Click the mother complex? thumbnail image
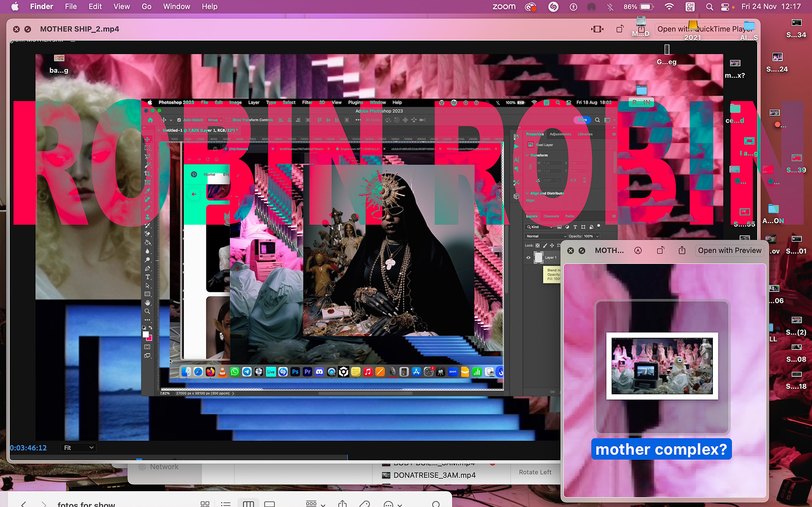812x507 pixels. coord(662,366)
